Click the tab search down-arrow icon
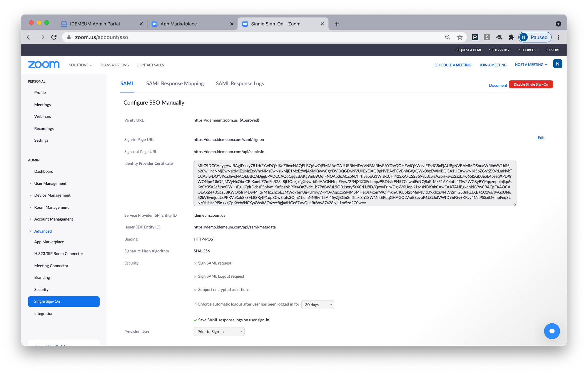Screen dimensions: 588x374 click(x=558, y=24)
